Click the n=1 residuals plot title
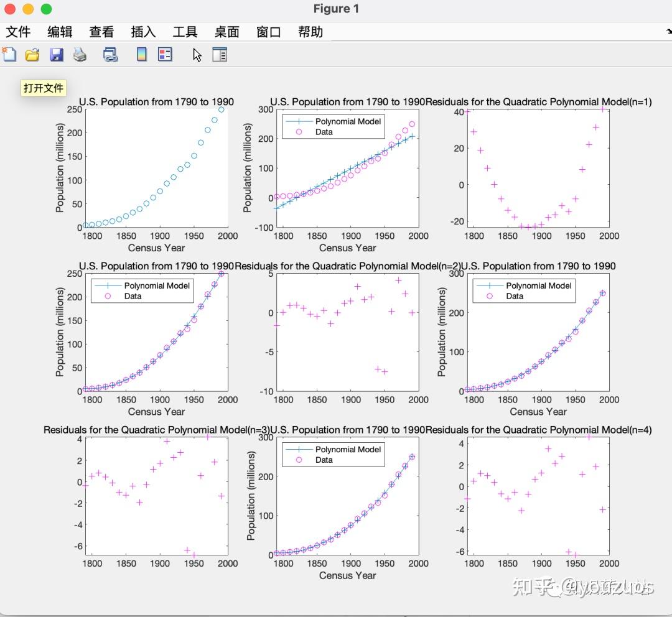 [539, 102]
